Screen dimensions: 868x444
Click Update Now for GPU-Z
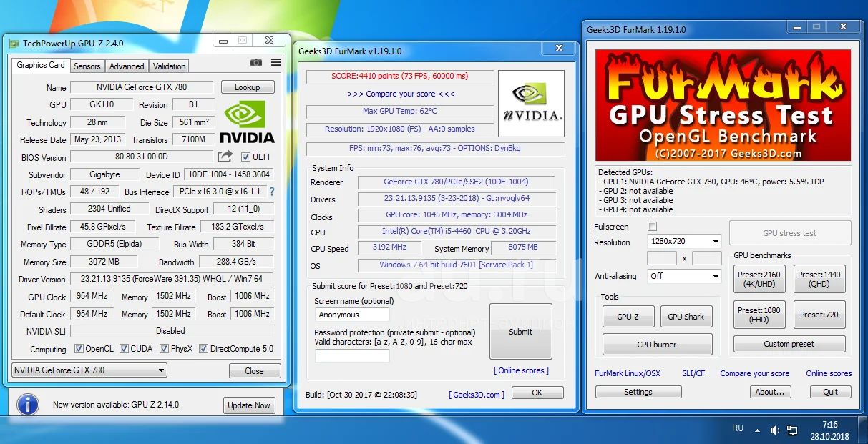tap(249, 405)
